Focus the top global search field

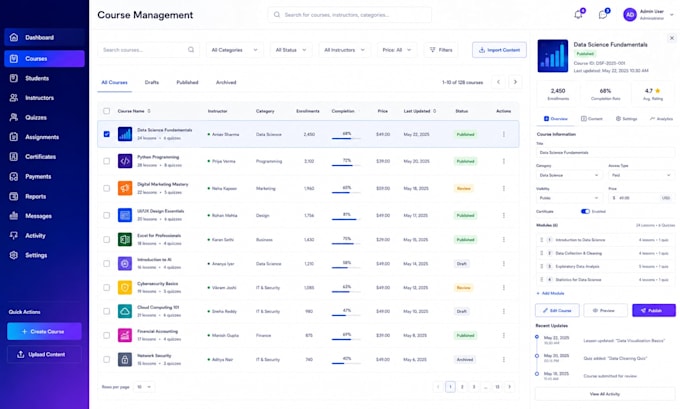click(350, 15)
